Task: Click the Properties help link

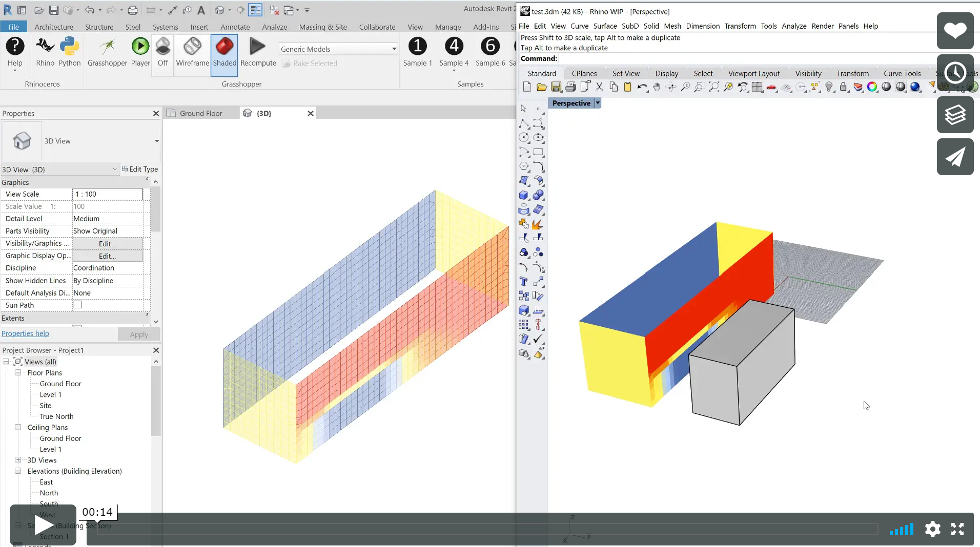Action: coord(25,333)
